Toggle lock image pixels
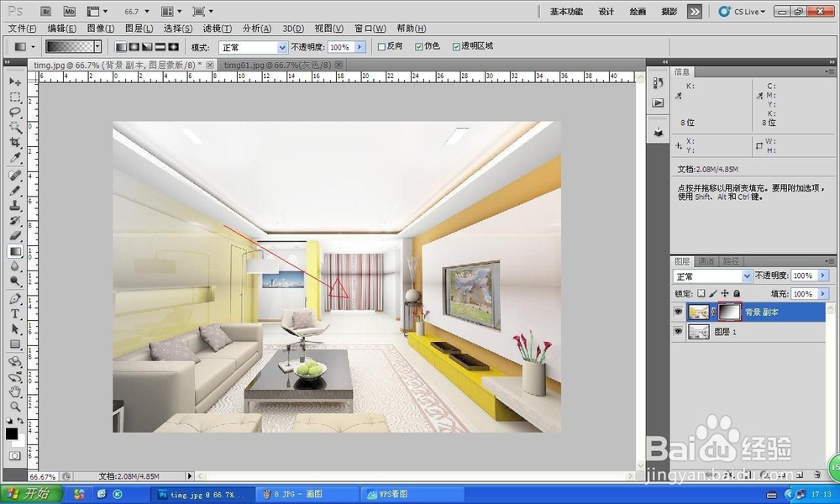This screenshot has height=504, width=840. pos(713,293)
